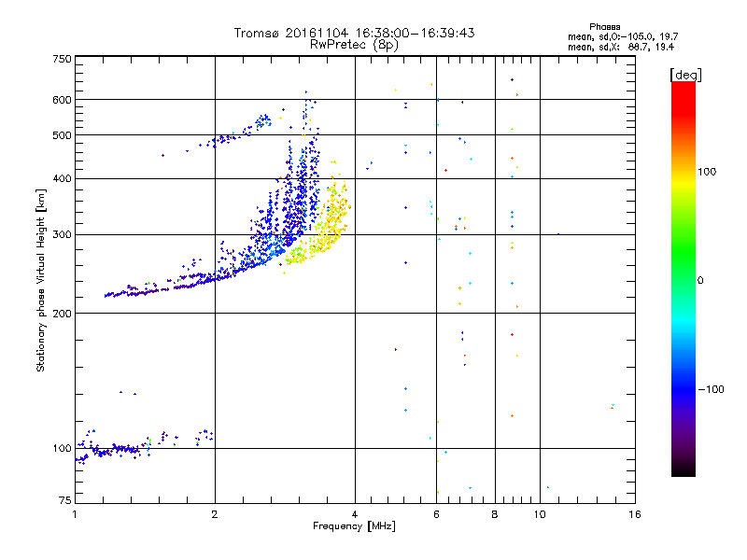The image size is (747, 560).
Task: Click the x-axis tick label '2'
Action: [x=215, y=514]
